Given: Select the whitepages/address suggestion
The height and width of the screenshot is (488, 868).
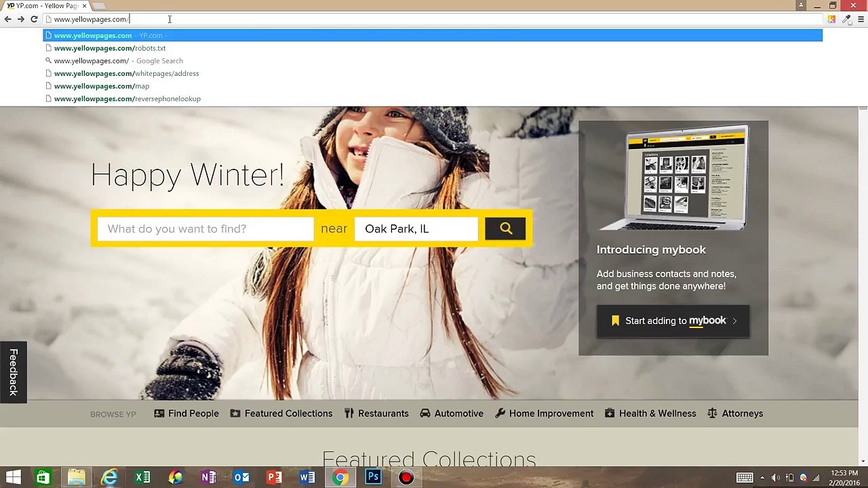Looking at the screenshot, I should [x=433, y=73].
